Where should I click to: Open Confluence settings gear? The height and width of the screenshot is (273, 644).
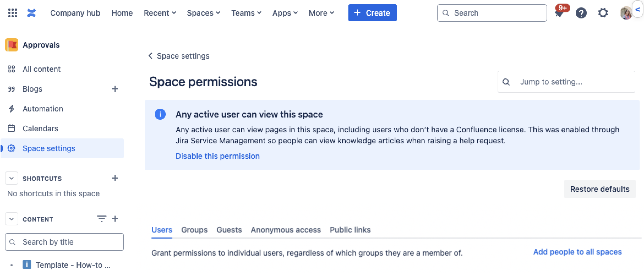click(603, 13)
